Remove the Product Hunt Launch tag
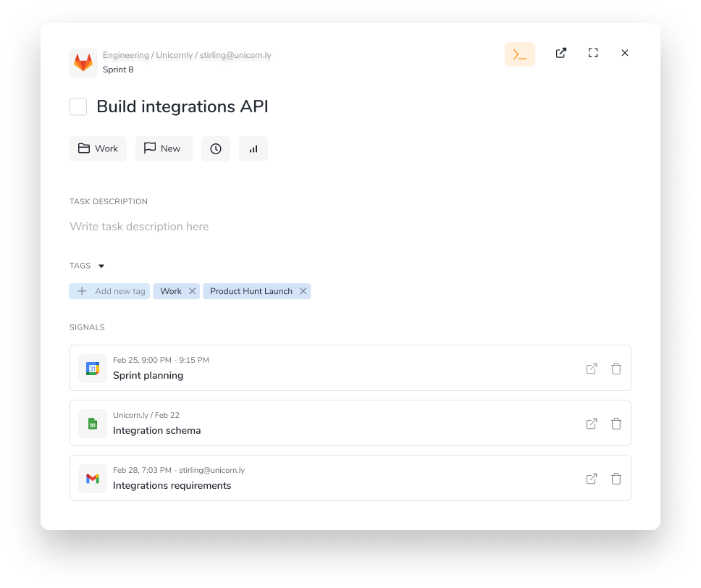The image size is (701, 588). [x=303, y=291]
